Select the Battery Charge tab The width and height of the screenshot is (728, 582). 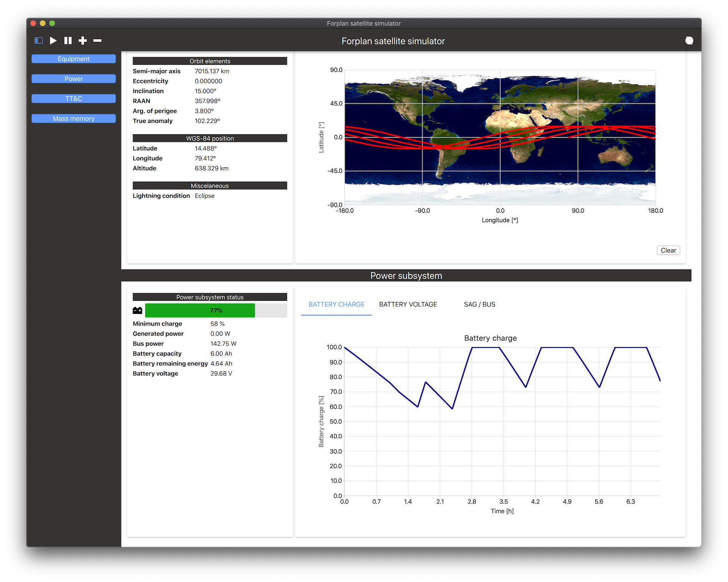click(x=336, y=304)
